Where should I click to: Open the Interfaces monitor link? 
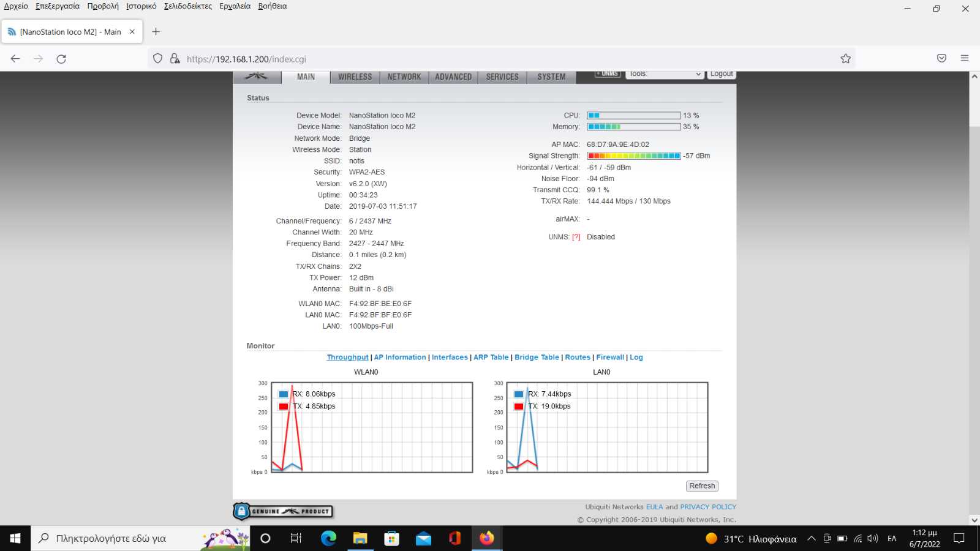tap(450, 358)
